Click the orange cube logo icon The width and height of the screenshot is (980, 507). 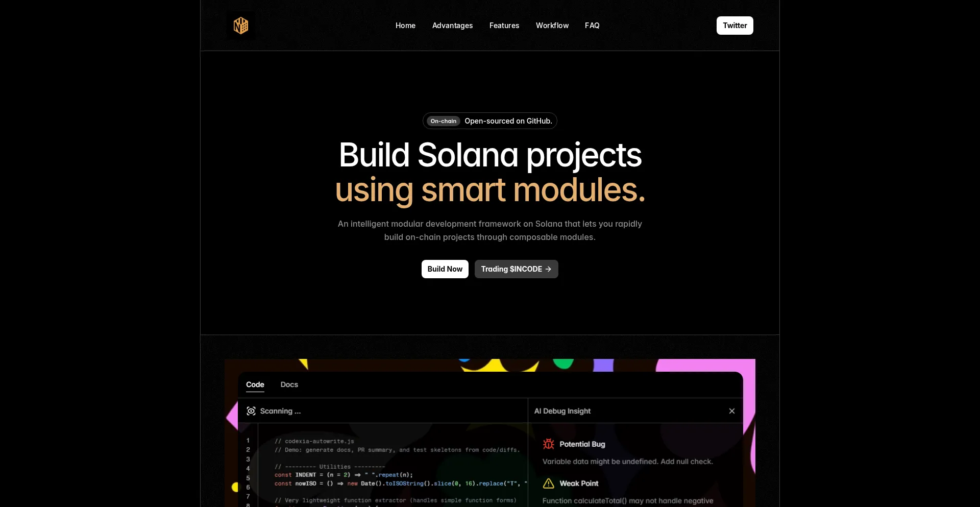click(241, 26)
